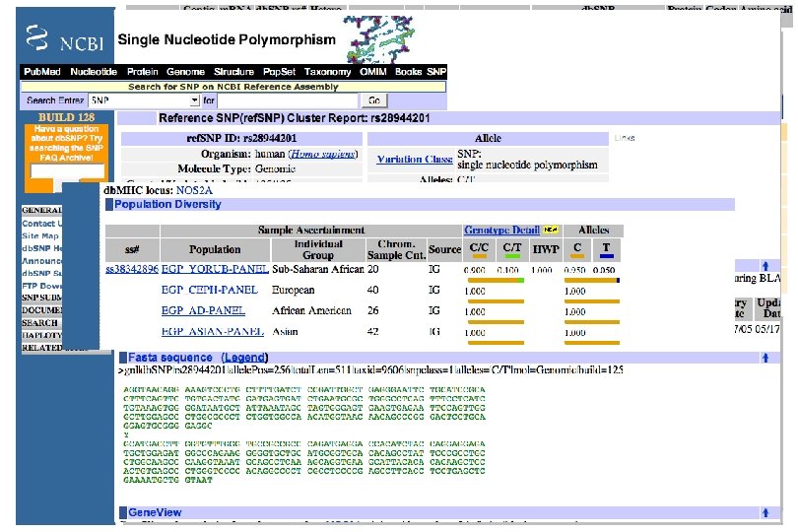Screen dimensions: 798x532
Task: Click the 'BUILD 128' label in sidebar
Action: pyautogui.click(x=67, y=117)
